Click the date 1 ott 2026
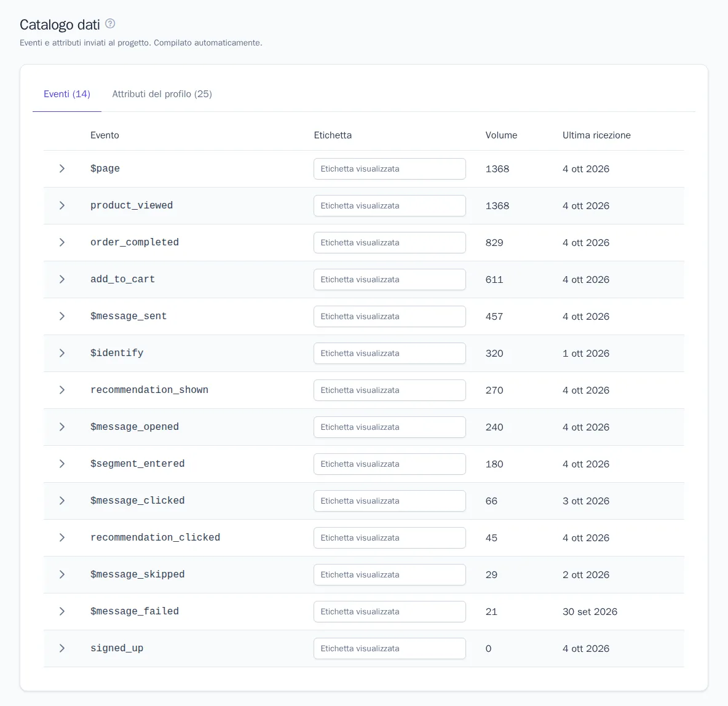This screenshot has height=706, width=728. (585, 354)
